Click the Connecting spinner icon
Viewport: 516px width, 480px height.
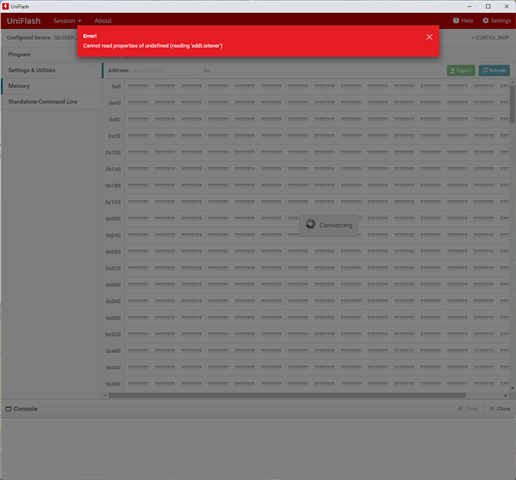click(310, 224)
